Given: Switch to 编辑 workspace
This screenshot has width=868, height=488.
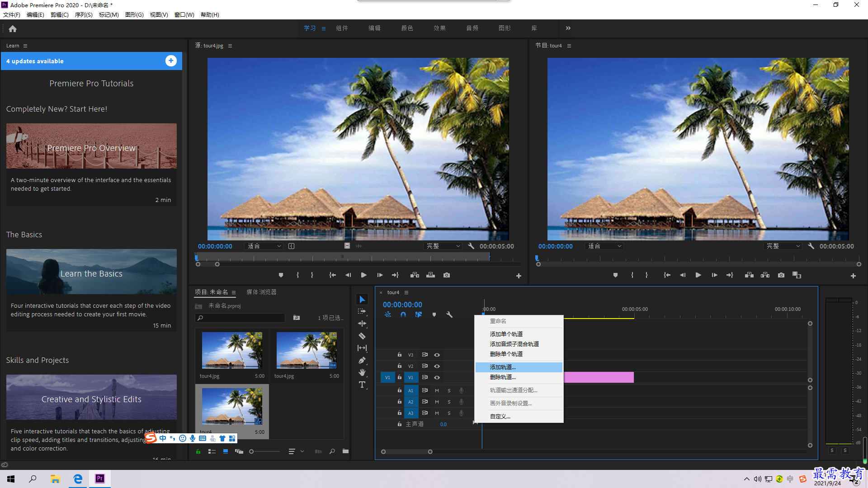Looking at the screenshot, I should click(374, 28).
